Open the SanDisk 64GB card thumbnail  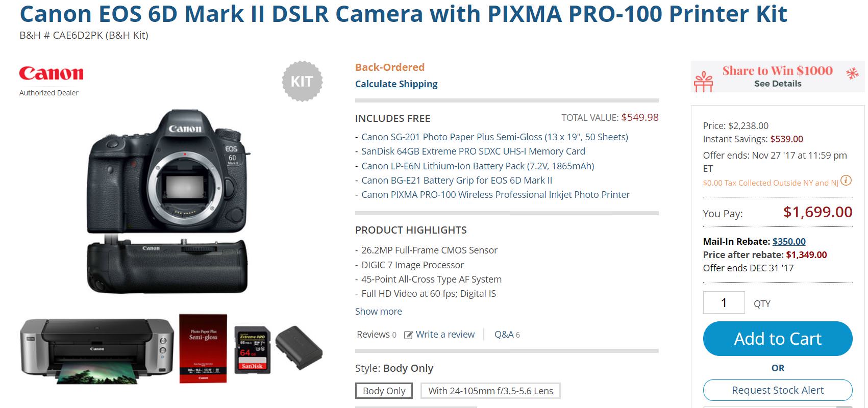(x=252, y=349)
